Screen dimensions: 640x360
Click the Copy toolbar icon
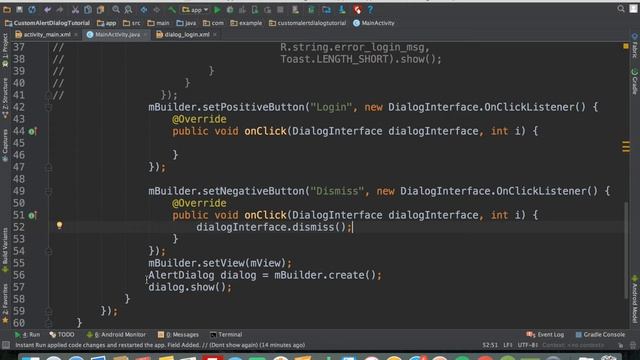(x=88, y=9)
